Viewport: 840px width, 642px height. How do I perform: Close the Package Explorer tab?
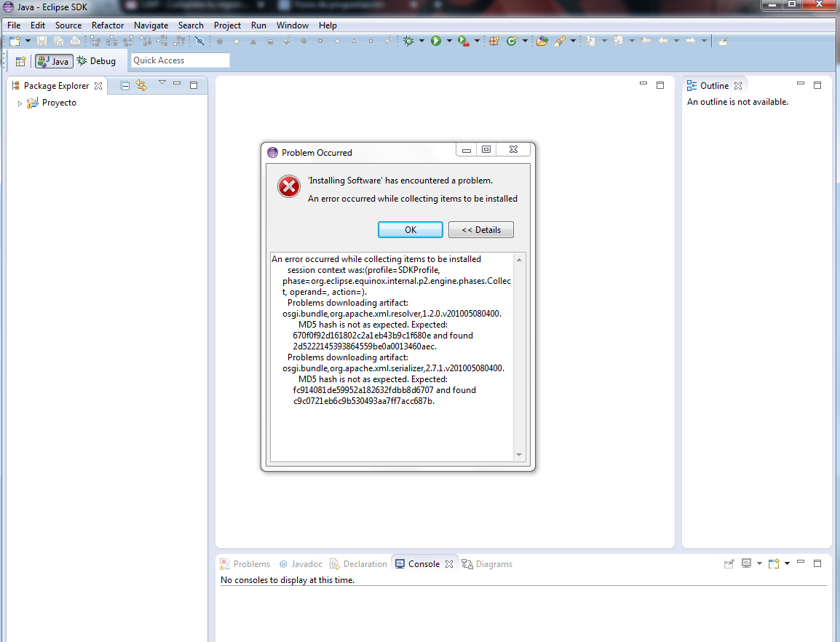click(98, 86)
